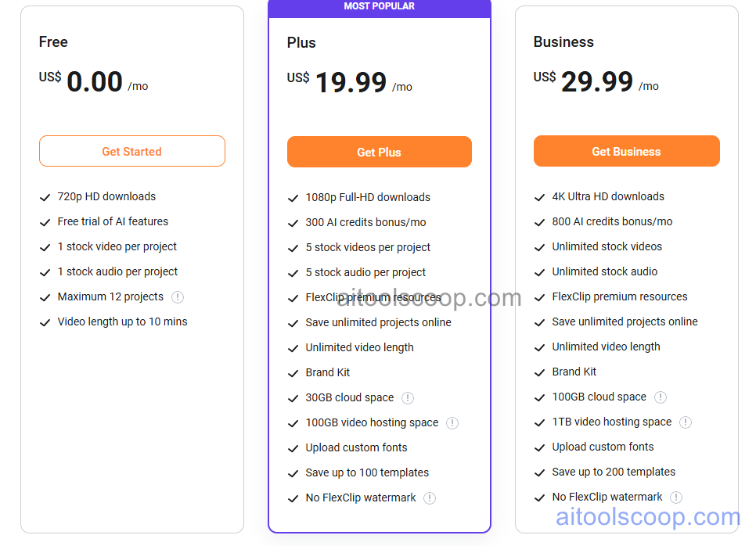The image size is (756, 546).
Task: Click the Plus plan title
Action: point(301,42)
